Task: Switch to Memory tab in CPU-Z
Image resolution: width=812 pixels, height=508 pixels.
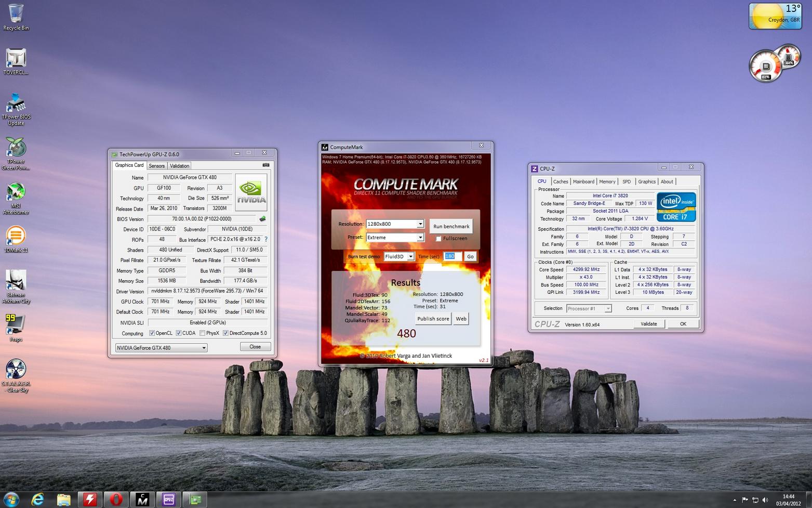Action: click(x=607, y=181)
